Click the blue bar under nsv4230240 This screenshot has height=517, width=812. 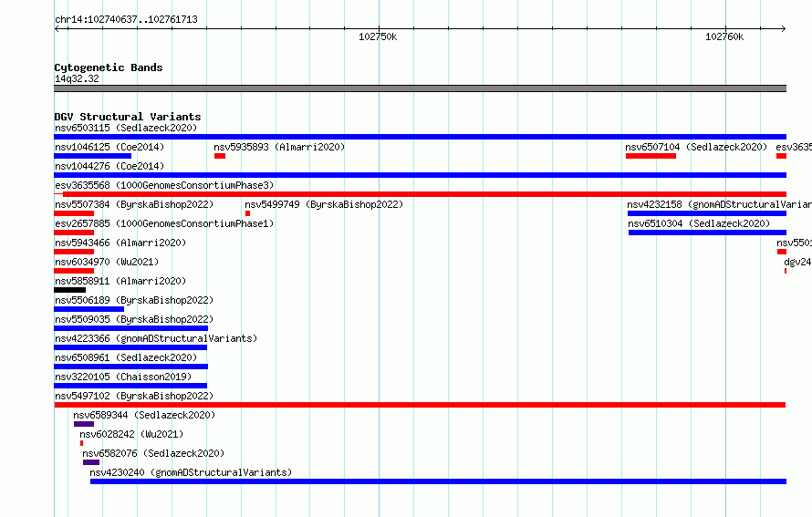(438, 481)
